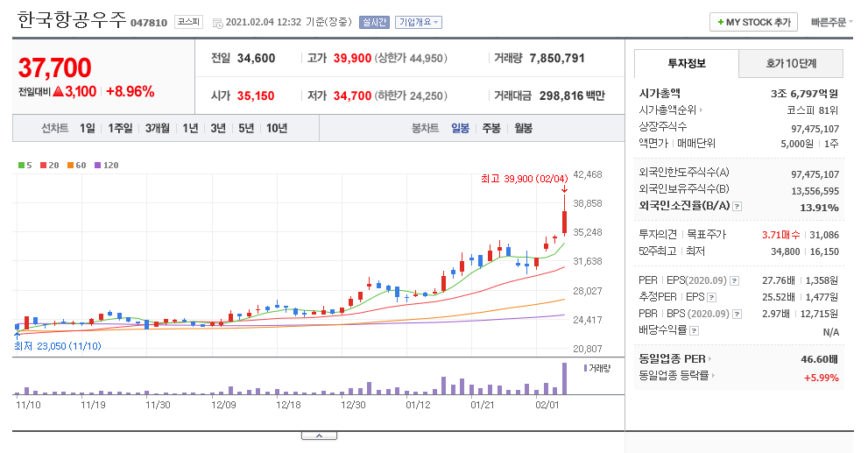Viewport: 868px width, 453px height.
Task: Click the 최저 23,050 (11/10) chart marker
Action: 58,346
